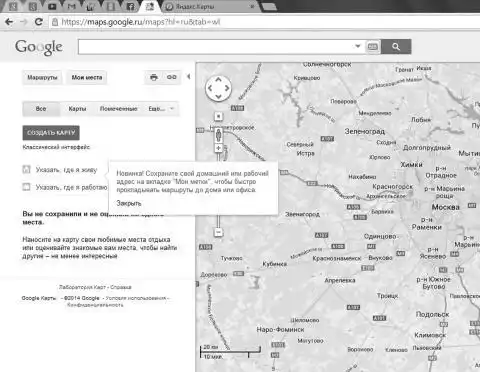This screenshot has width=480, height=372.
Task: Click the magnifier search button
Action: 396,46
